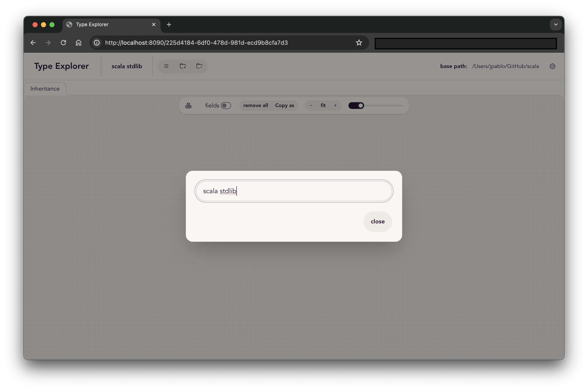Click fit to fit diagram
588x391 pixels.
click(x=323, y=106)
